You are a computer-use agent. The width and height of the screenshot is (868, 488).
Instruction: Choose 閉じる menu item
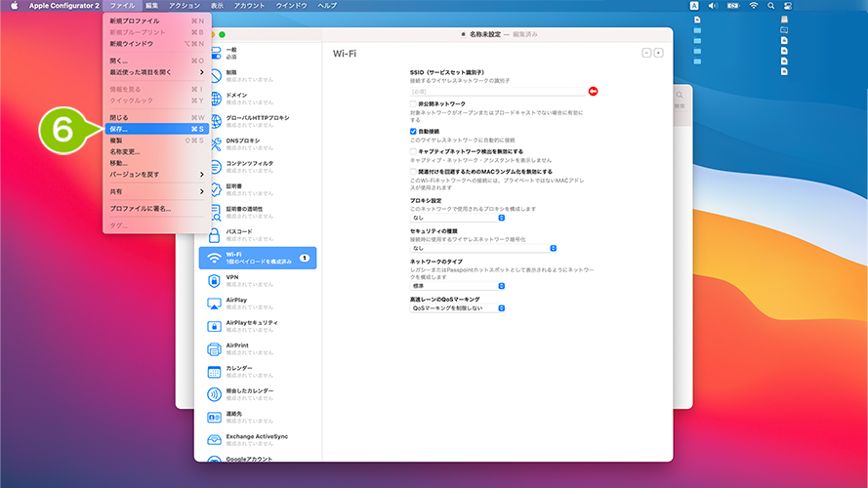pyautogui.click(x=156, y=118)
